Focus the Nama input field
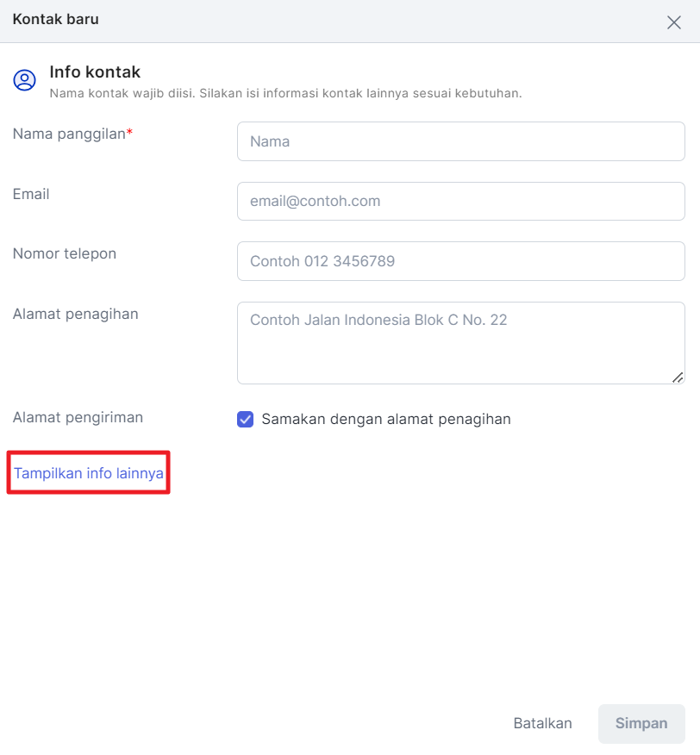This screenshot has height=755, width=700. click(461, 141)
